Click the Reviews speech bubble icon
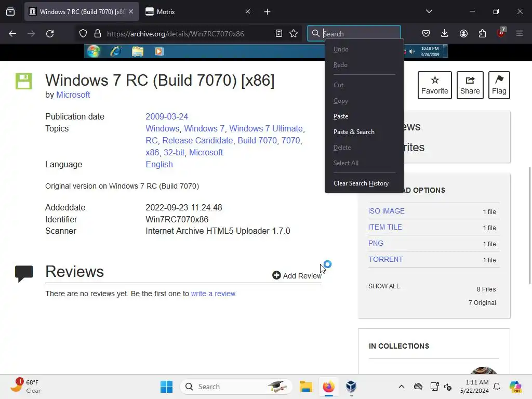This screenshot has height=399, width=532. [x=24, y=273]
